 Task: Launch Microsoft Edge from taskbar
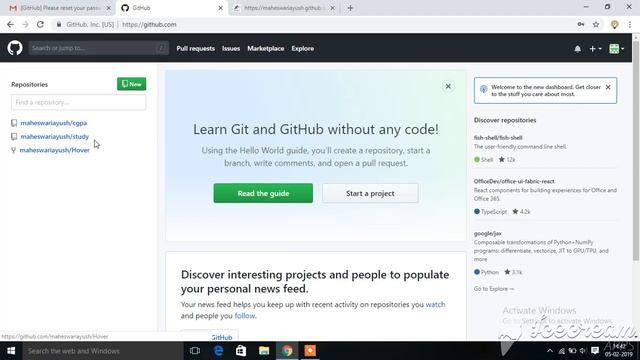pos(218,351)
